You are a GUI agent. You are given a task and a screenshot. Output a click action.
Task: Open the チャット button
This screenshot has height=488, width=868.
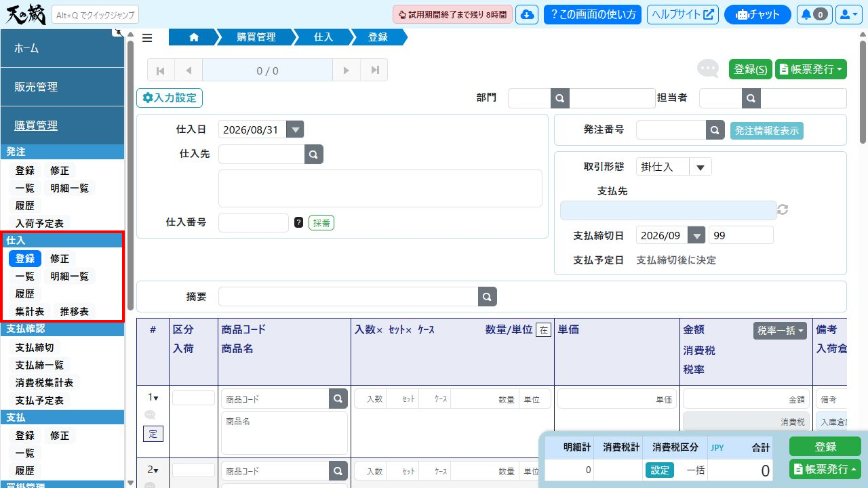tap(757, 14)
